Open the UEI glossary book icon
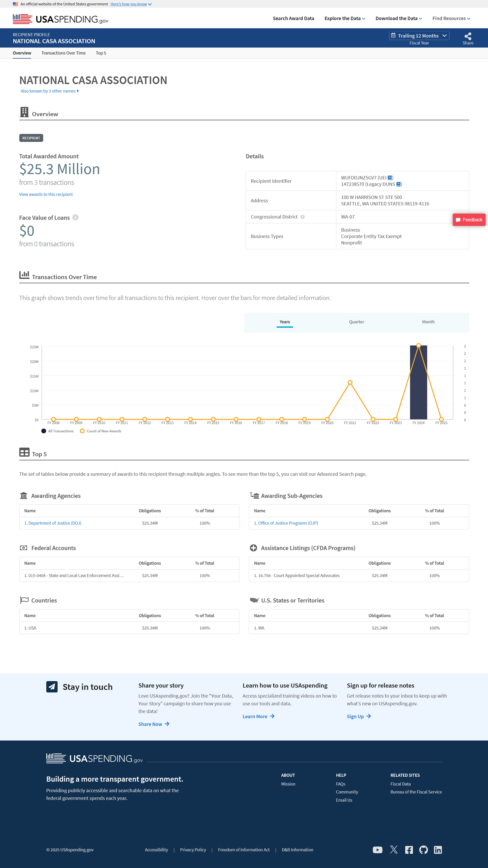The width and height of the screenshot is (488, 868). click(x=390, y=178)
